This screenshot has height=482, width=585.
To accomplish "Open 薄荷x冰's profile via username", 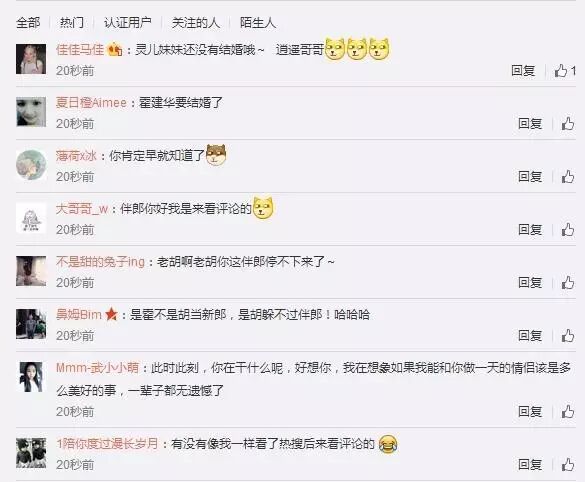I will pos(76,156).
